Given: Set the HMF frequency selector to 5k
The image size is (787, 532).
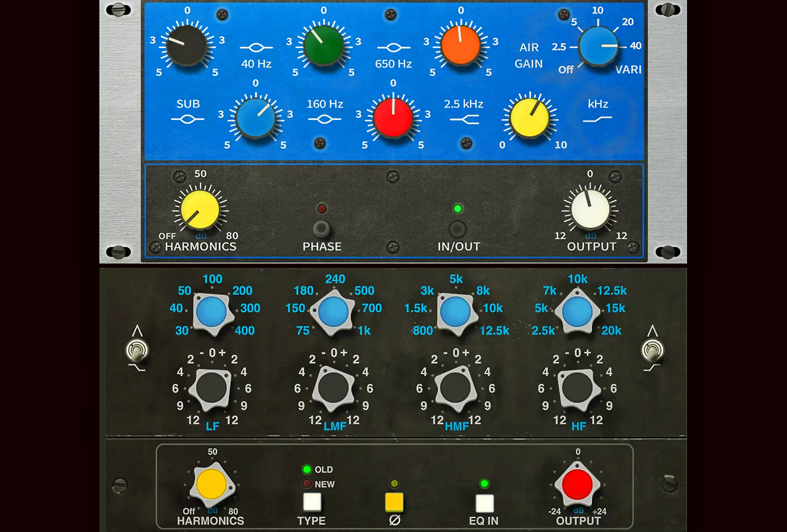Looking at the screenshot, I should click(456, 310).
